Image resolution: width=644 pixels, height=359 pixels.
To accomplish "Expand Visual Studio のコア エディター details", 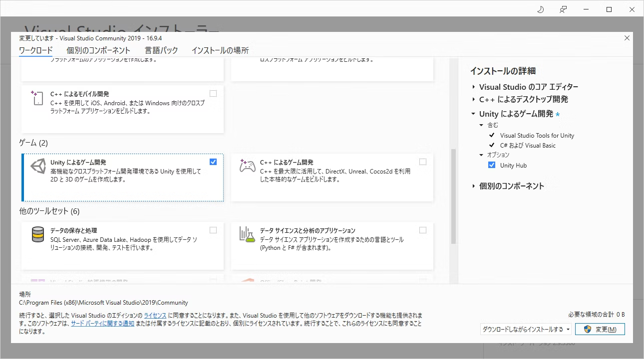I will tap(473, 87).
